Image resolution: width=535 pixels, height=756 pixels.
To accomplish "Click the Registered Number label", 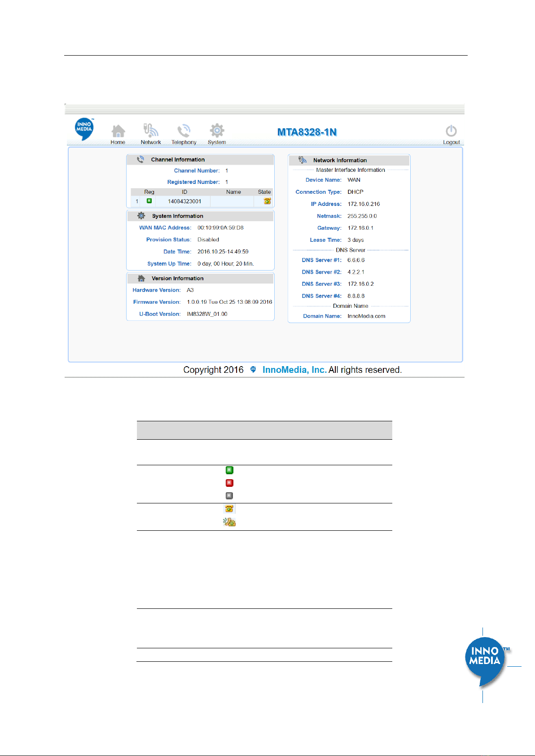I will coord(193,182).
